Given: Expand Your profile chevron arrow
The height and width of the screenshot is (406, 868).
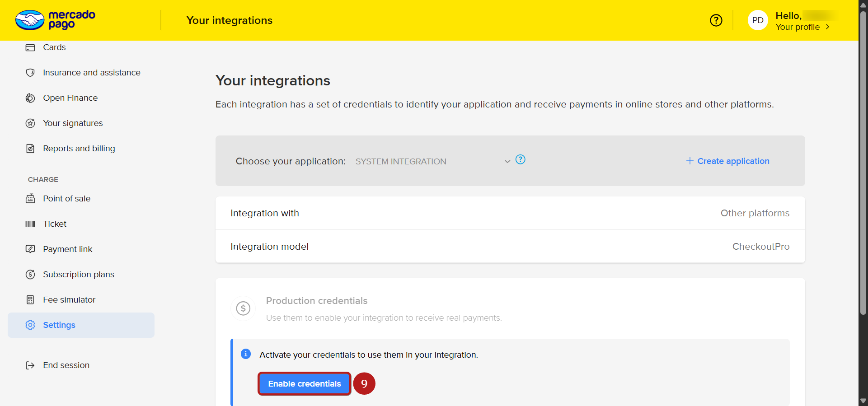Looking at the screenshot, I should (827, 27).
